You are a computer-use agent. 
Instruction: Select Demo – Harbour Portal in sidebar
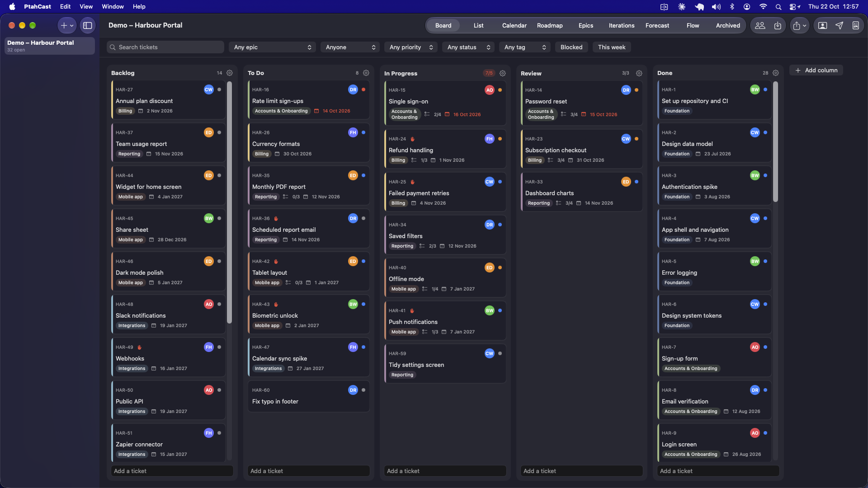click(x=50, y=46)
